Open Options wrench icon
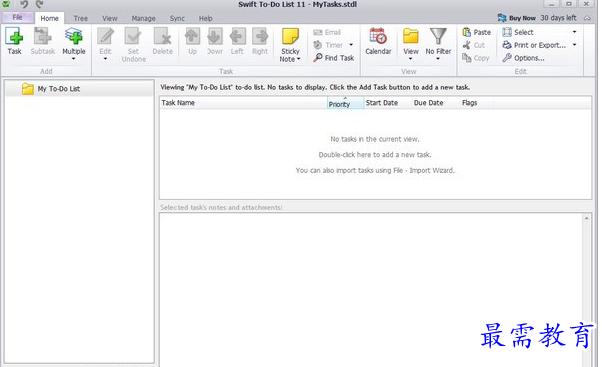The height and width of the screenshot is (367, 602). point(507,58)
